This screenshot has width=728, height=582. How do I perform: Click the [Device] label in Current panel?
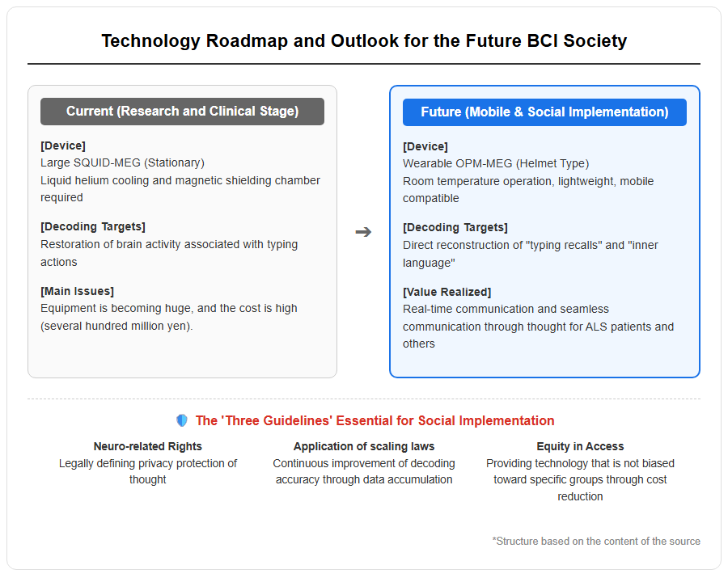[62, 145]
